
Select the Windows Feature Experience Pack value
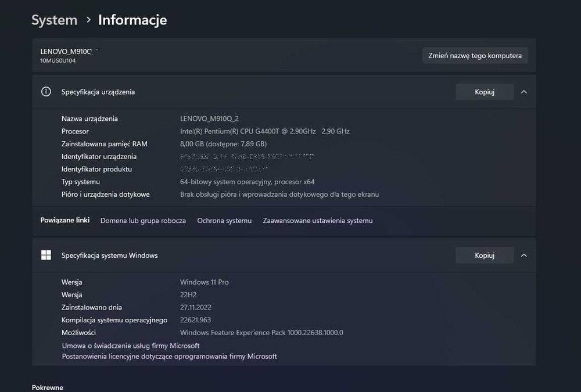point(261,333)
